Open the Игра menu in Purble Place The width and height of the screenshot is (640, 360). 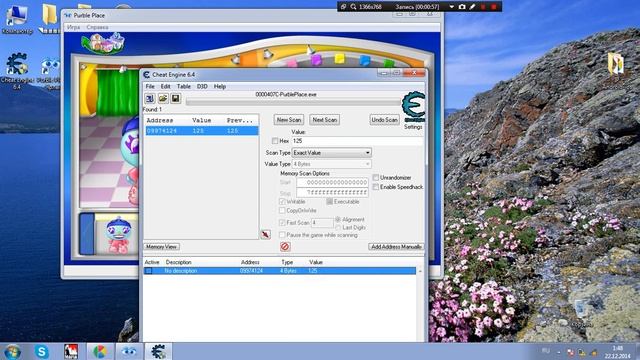click(73, 27)
